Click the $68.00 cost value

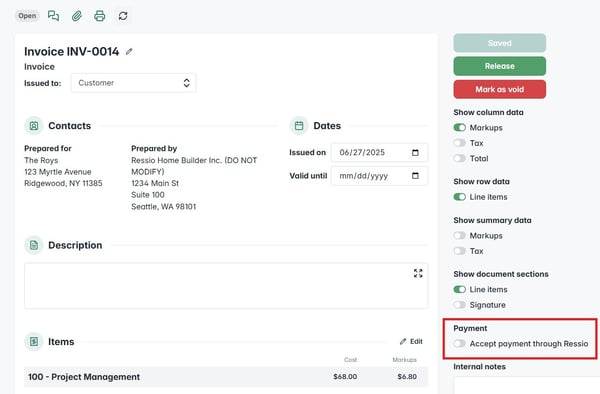[345, 377]
